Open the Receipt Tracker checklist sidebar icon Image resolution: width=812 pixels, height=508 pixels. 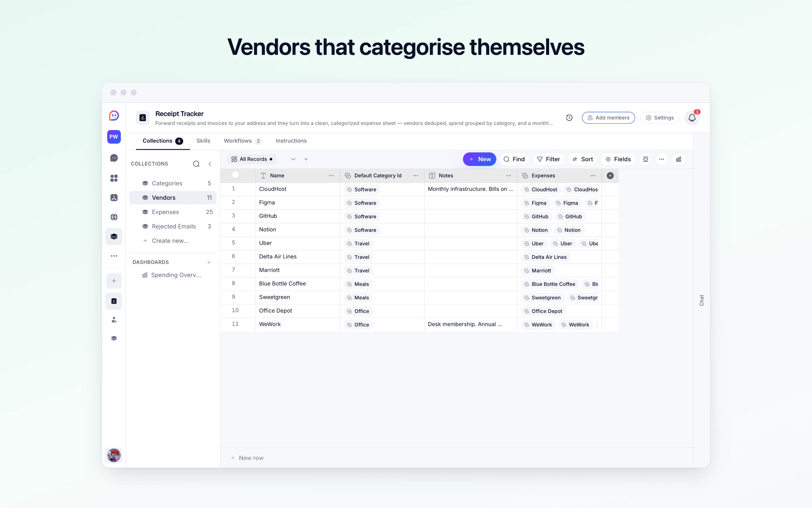pos(114,301)
